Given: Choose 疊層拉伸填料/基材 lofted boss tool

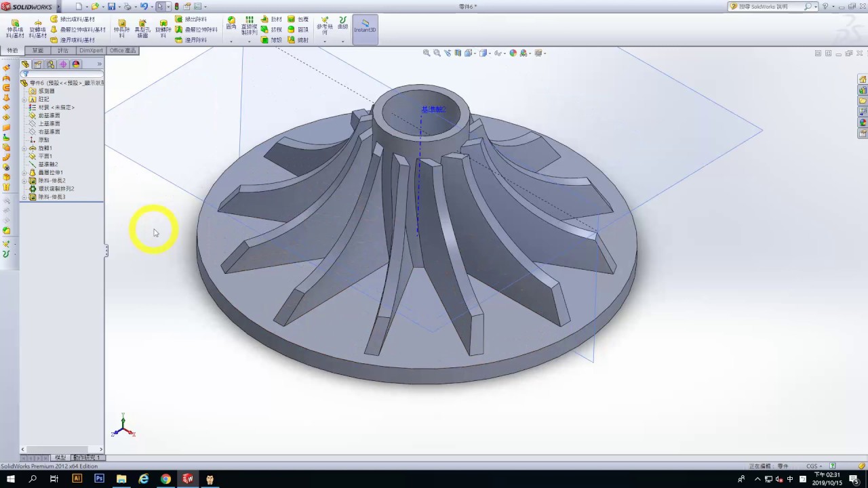Looking at the screenshot, I should pos(77,30).
